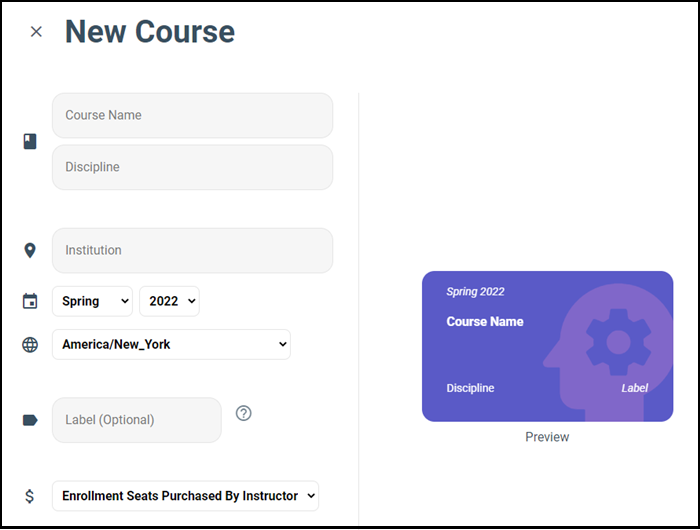Open the 2022 year dropdown
Screen dimensions: 700x530
(x=169, y=301)
